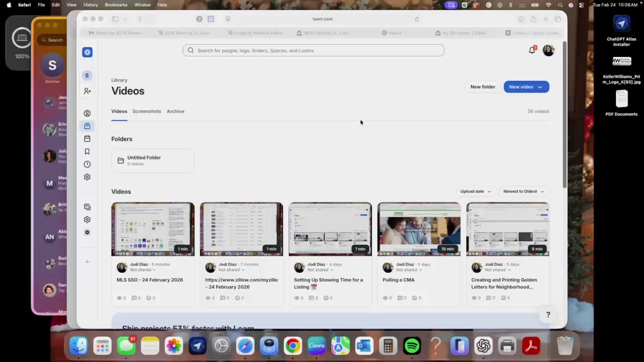This screenshot has height=362, width=644.
Task: Click Search in the background Slack window
Action: [x=53, y=40]
